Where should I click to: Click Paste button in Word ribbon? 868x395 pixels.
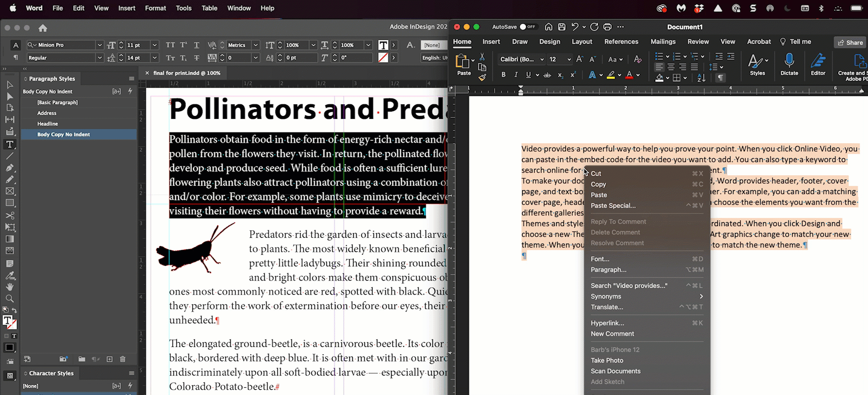pyautogui.click(x=464, y=65)
